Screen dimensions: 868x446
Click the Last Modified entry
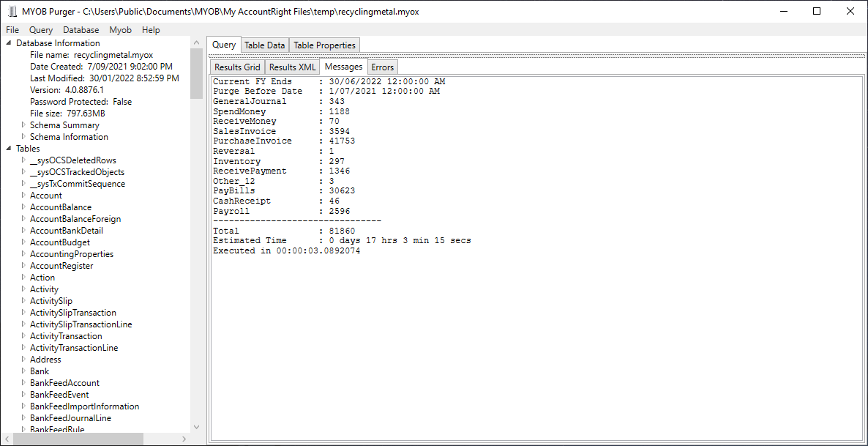(105, 78)
